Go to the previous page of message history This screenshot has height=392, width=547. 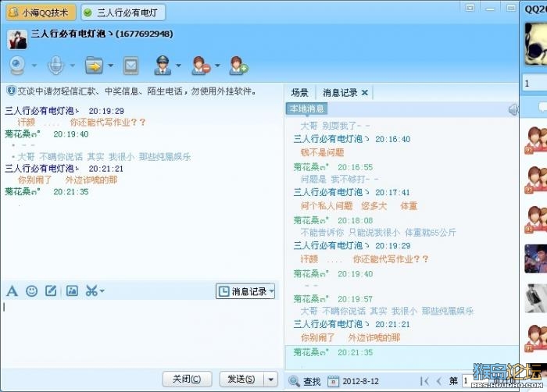click(439, 382)
